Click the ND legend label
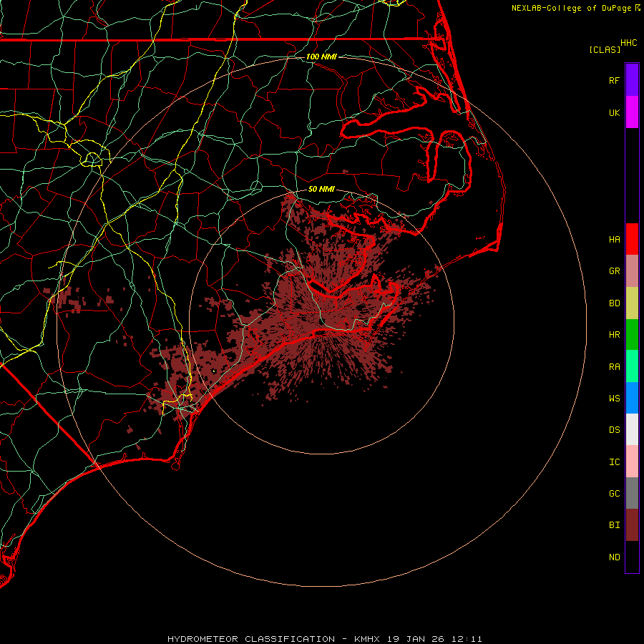The width and height of the screenshot is (644, 644). click(615, 557)
